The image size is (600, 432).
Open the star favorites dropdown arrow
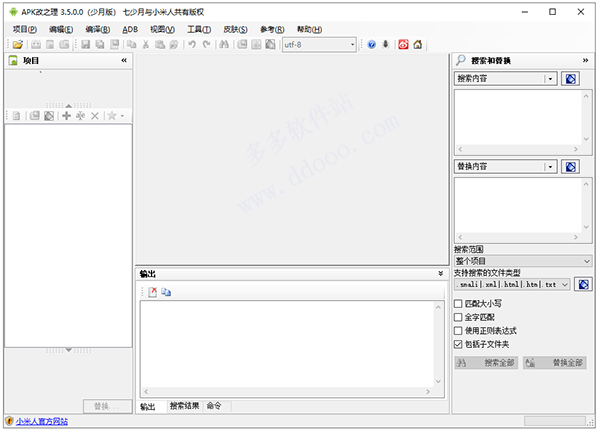[122, 116]
